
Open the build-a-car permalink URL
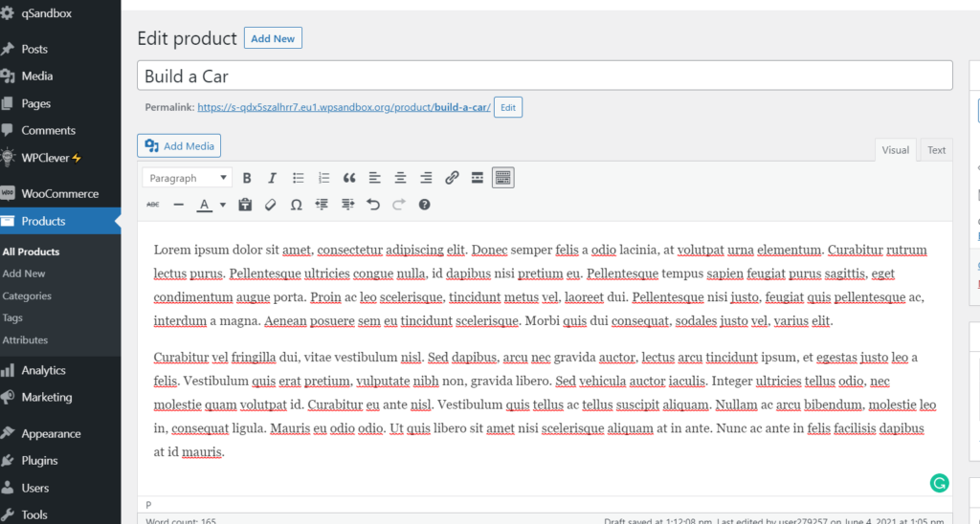coord(344,107)
